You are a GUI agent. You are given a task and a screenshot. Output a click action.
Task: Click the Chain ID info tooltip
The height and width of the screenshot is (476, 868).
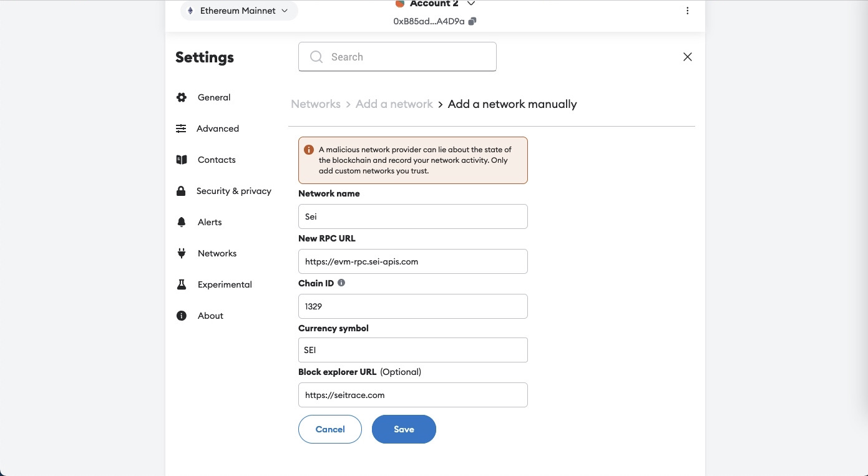pos(341,283)
